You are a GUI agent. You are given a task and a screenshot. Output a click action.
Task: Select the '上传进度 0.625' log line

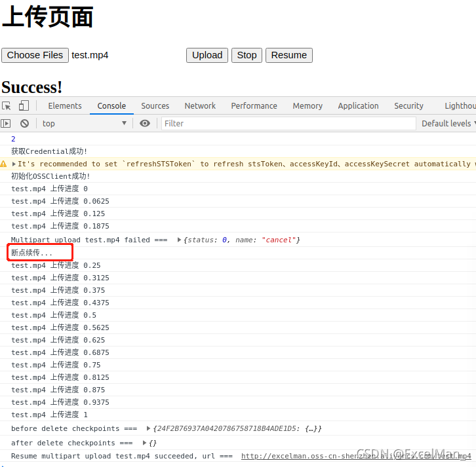point(58,340)
